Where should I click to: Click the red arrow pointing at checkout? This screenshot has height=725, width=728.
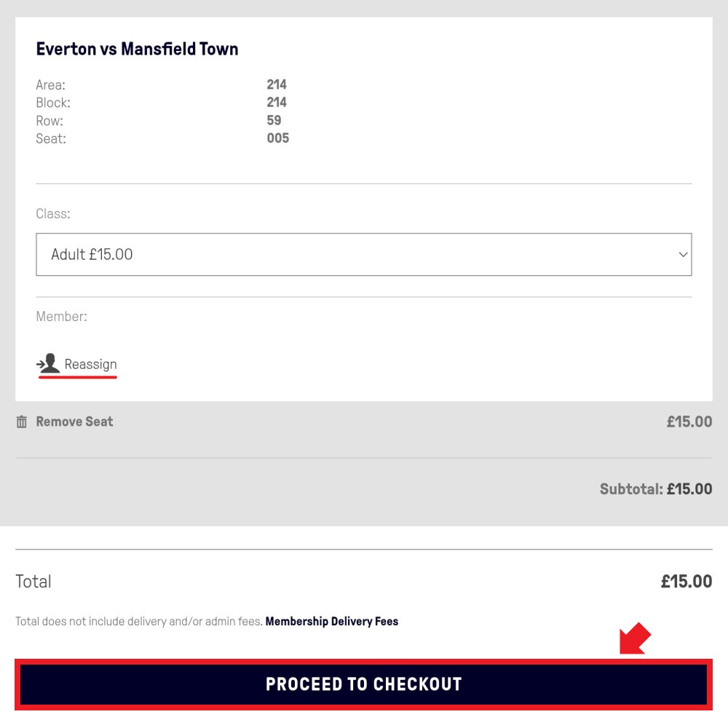(635, 638)
